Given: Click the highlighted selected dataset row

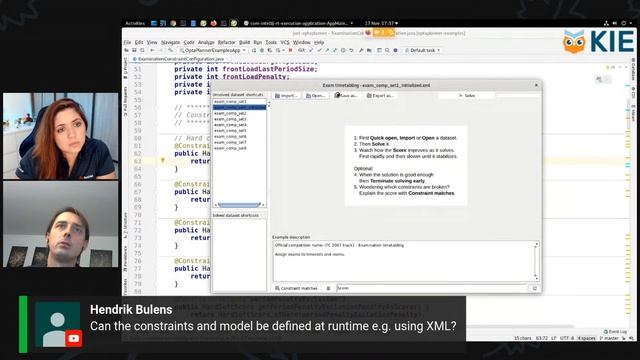Looking at the screenshot, I should tap(239, 107).
